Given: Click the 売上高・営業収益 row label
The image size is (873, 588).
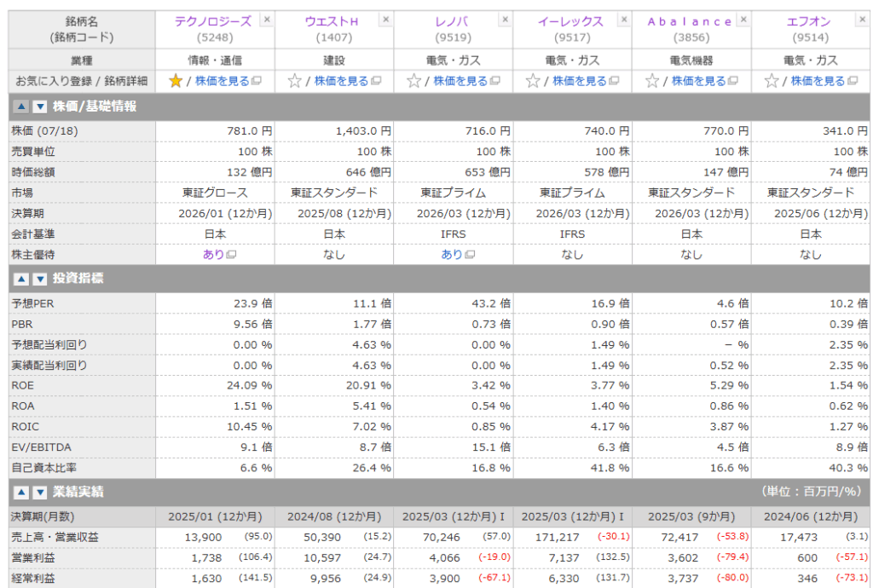Looking at the screenshot, I should point(55,538).
